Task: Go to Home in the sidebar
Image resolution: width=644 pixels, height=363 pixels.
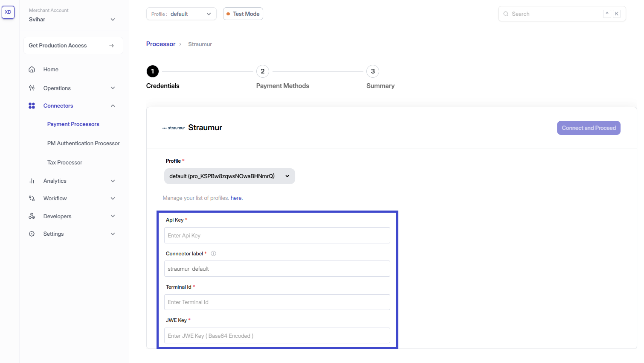Action: tap(51, 70)
